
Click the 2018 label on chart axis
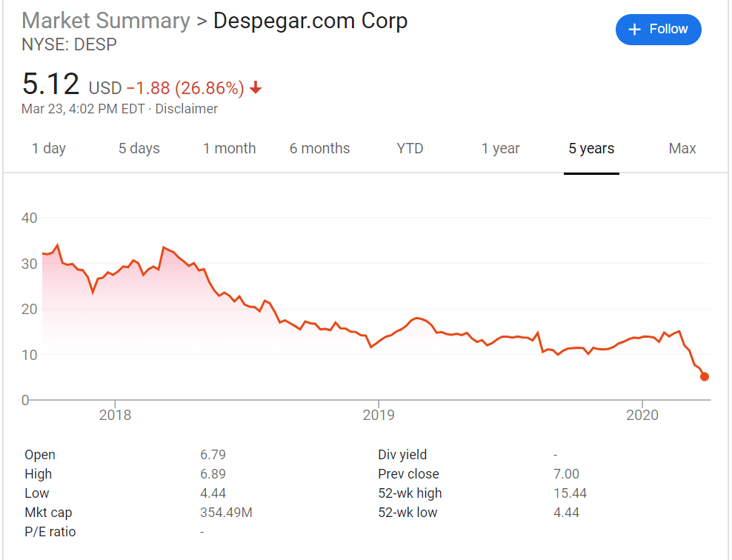(x=115, y=415)
